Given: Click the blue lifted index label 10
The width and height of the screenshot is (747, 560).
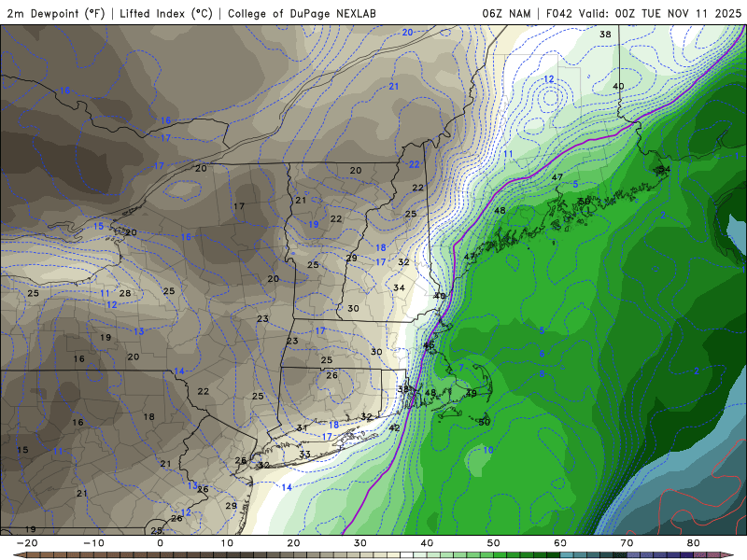Looking at the screenshot, I should 488,450.
